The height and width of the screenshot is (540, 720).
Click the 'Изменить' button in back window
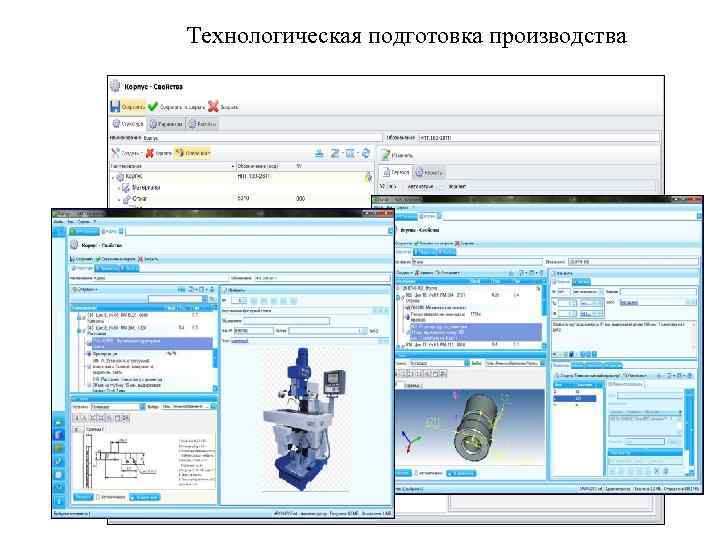click(x=397, y=155)
